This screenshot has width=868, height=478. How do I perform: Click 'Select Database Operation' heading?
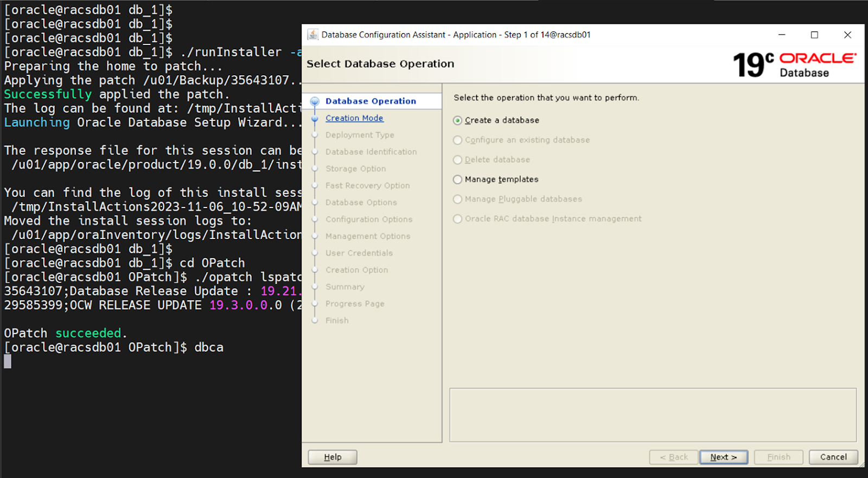380,64
